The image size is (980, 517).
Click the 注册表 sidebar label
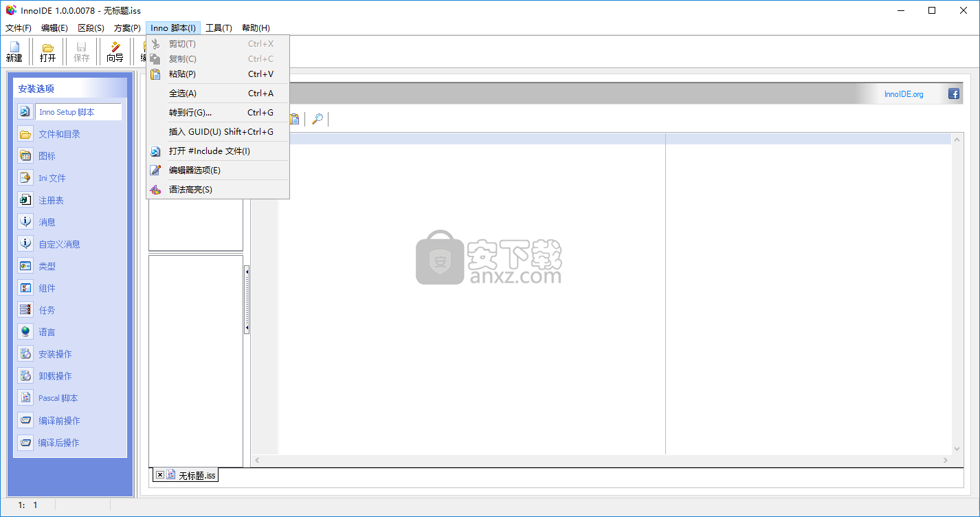[52, 200]
